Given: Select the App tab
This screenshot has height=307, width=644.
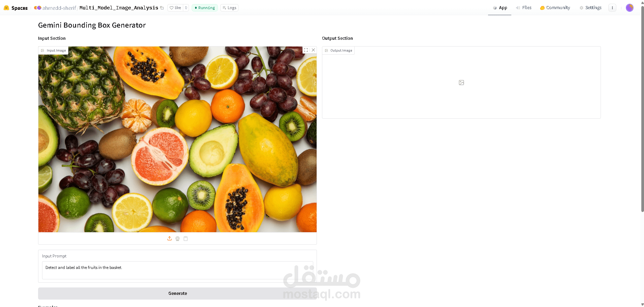Looking at the screenshot, I should coord(500,8).
